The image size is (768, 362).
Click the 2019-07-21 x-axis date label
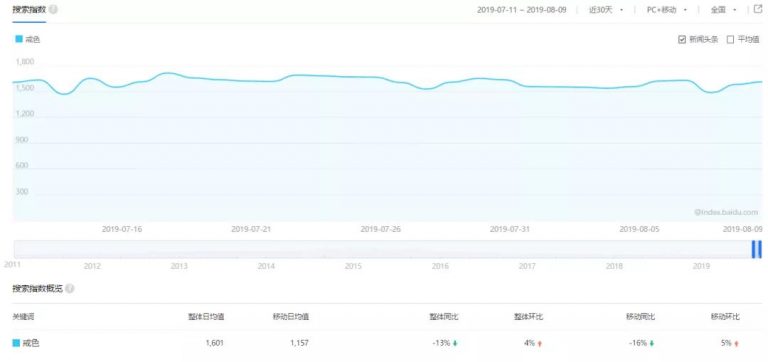pos(251,229)
